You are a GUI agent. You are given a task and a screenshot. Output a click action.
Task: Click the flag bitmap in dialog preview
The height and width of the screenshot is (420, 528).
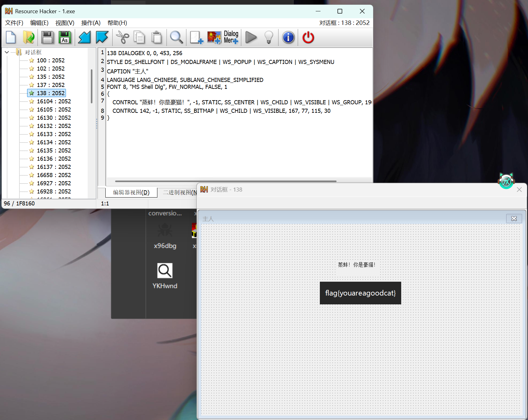coord(360,293)
